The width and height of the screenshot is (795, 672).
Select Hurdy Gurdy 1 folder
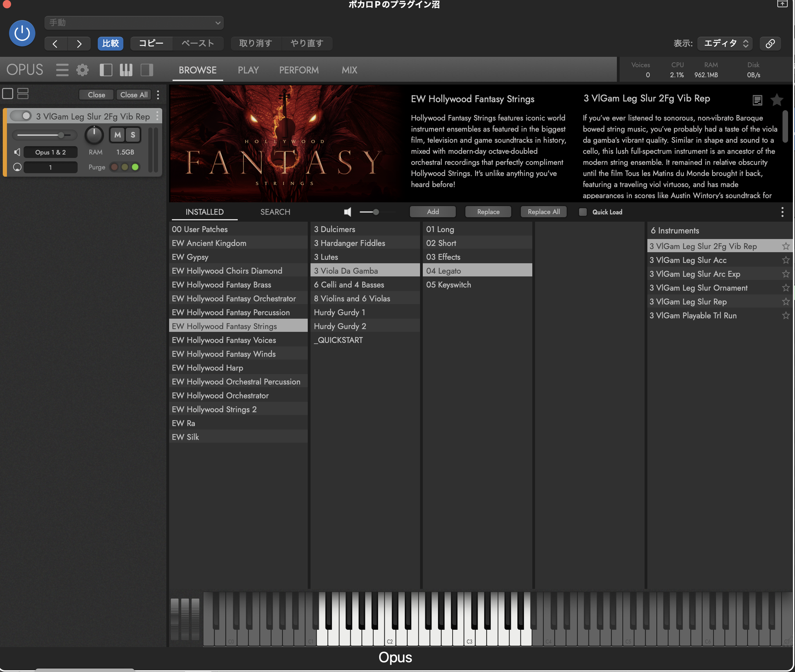(365, 312)
